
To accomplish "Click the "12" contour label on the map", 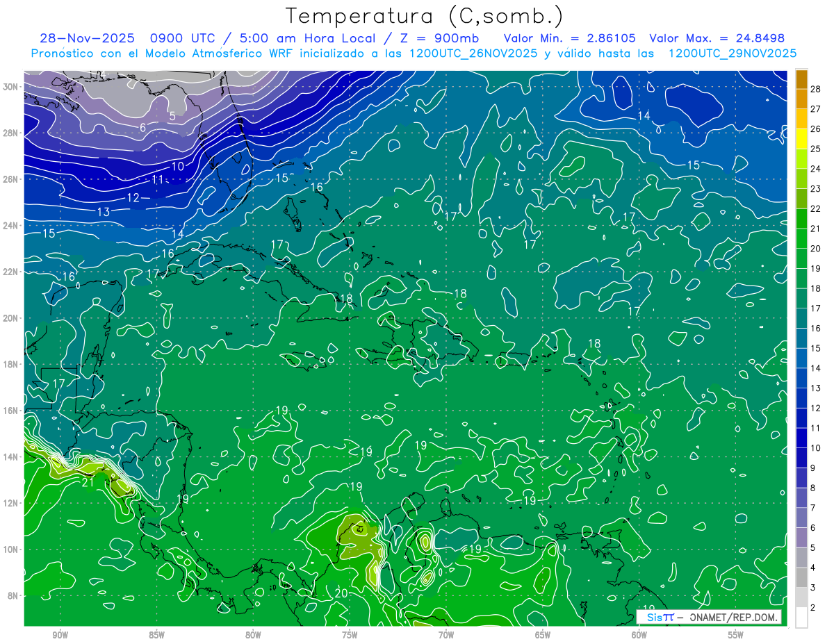I will coord(133,198).
